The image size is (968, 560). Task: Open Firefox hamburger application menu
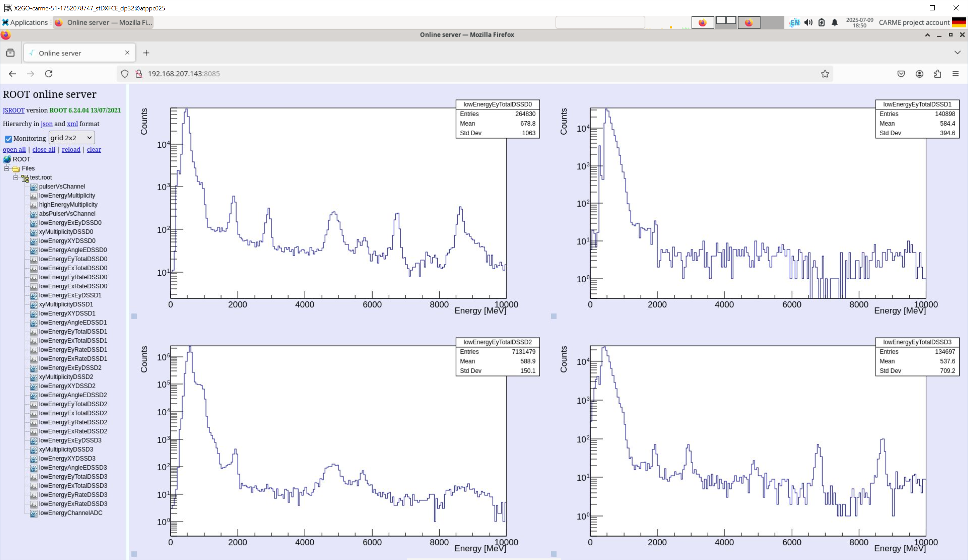955,74
